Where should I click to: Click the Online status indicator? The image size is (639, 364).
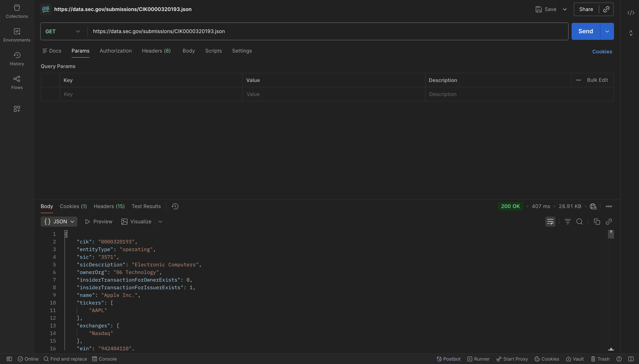click(x=28, y=359)
